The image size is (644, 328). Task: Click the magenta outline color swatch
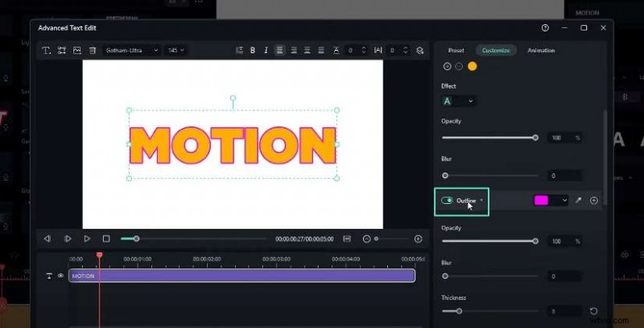click(x=542, y=200)
